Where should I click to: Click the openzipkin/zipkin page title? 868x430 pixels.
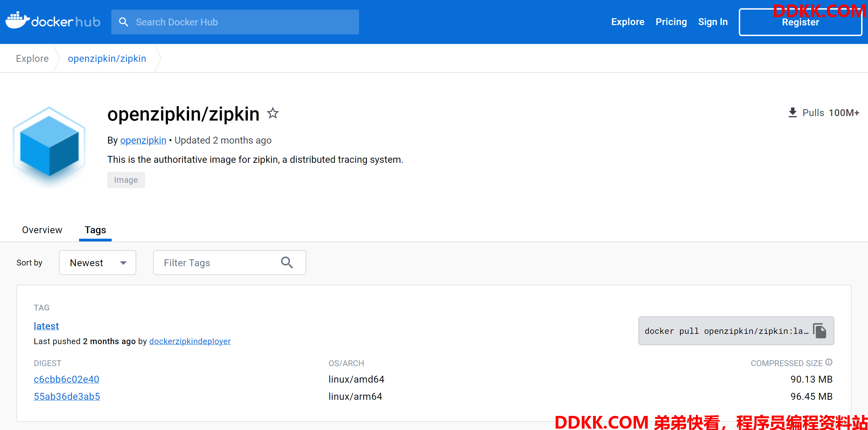point(183,114)
